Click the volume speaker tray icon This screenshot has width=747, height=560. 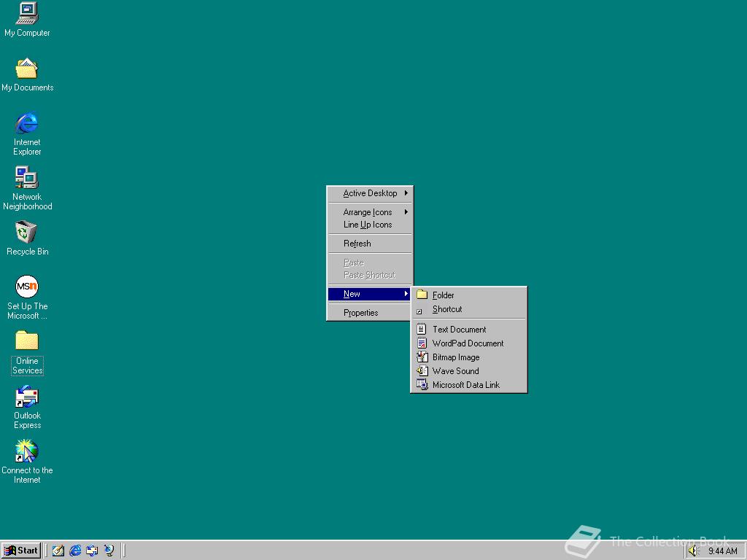[693, 551]
